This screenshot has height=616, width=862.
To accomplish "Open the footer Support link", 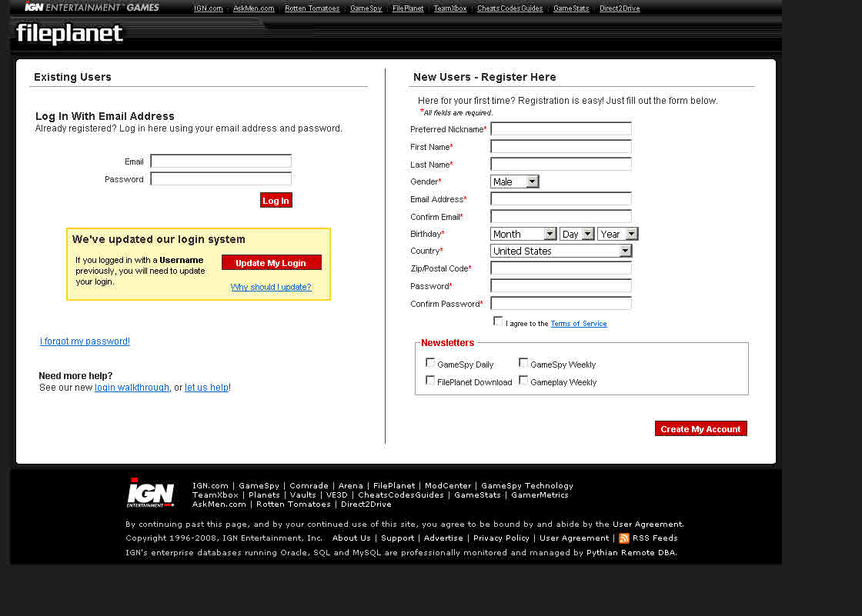I will pos(397,538).
